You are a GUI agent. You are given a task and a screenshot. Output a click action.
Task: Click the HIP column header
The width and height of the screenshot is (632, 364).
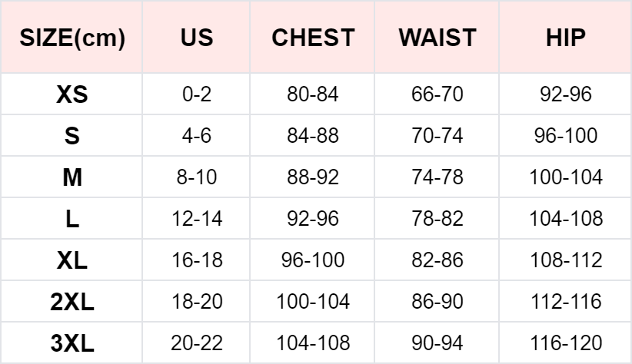pos(566,38)
